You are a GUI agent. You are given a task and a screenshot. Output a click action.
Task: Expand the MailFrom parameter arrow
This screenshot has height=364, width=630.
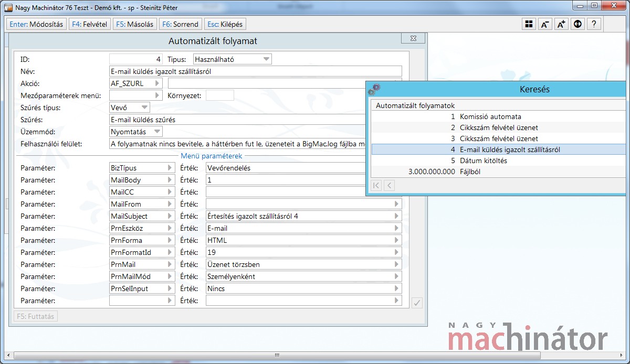170,204
